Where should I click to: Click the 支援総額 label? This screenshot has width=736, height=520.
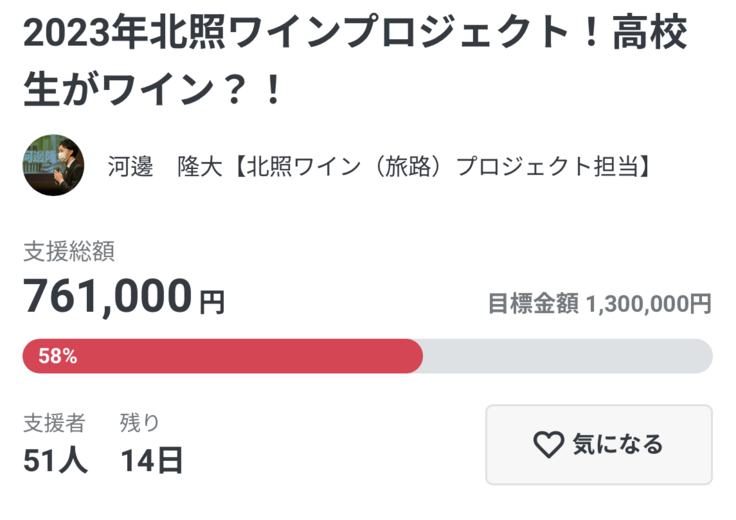[69, 251]
